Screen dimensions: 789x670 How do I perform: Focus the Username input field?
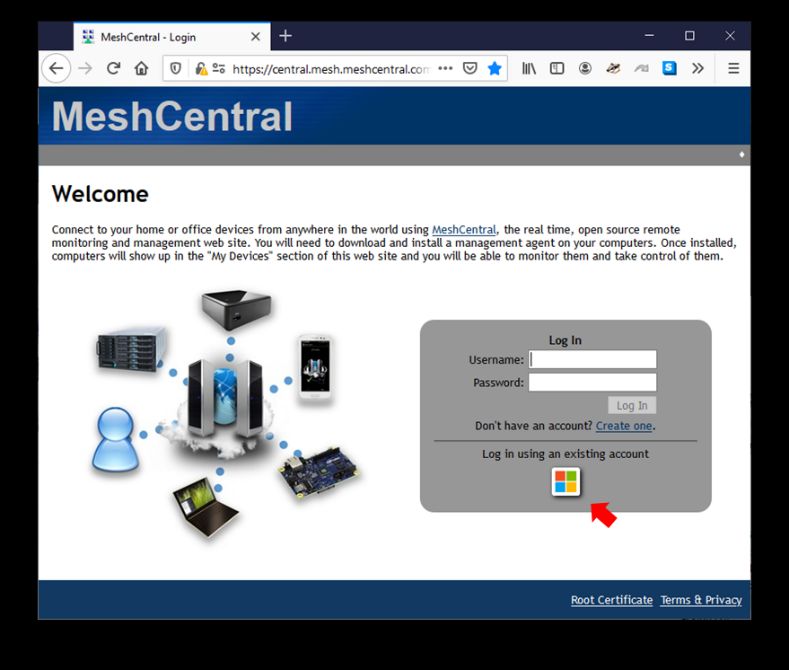[592, 360]
